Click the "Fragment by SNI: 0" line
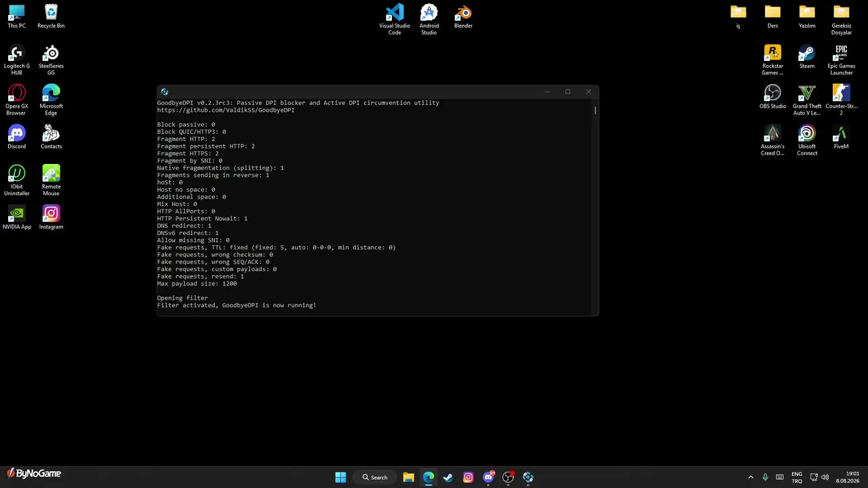 (190, 161)
